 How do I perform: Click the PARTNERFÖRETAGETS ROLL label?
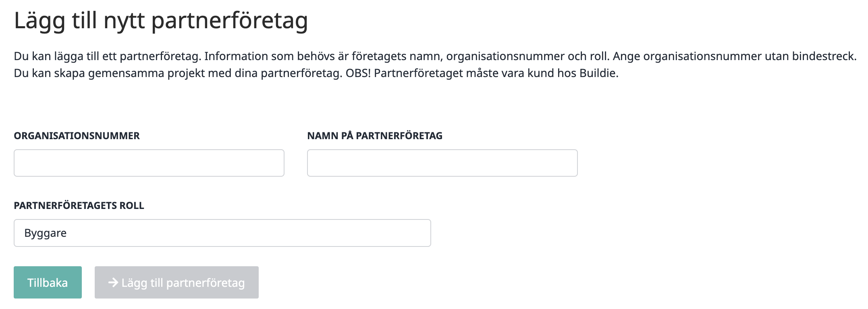coord(79,206)
